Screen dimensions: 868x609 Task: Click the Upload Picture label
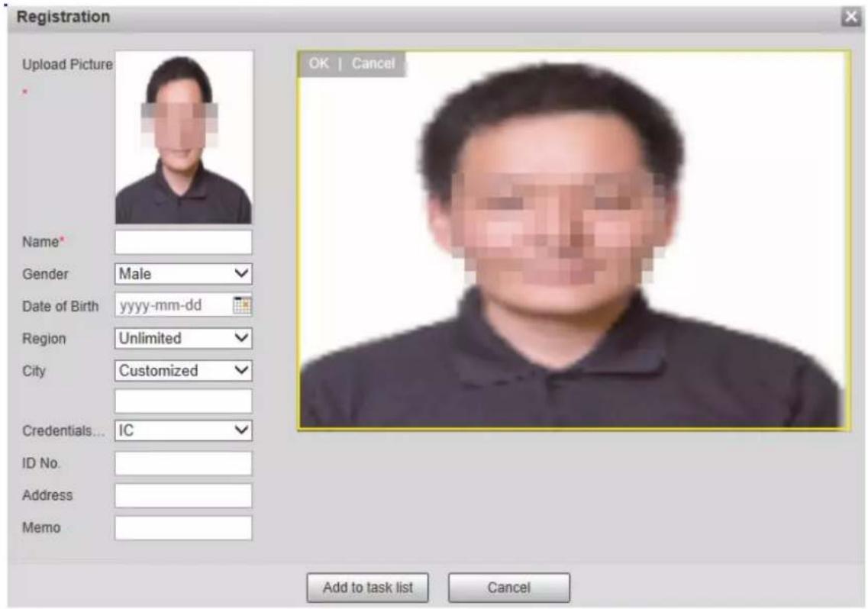pos(67,65)
